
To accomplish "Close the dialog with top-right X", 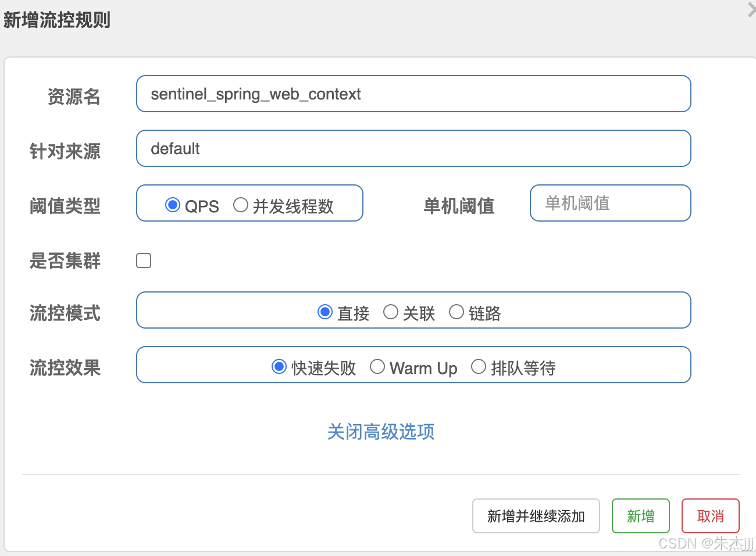I will click(x=751, y=10).
